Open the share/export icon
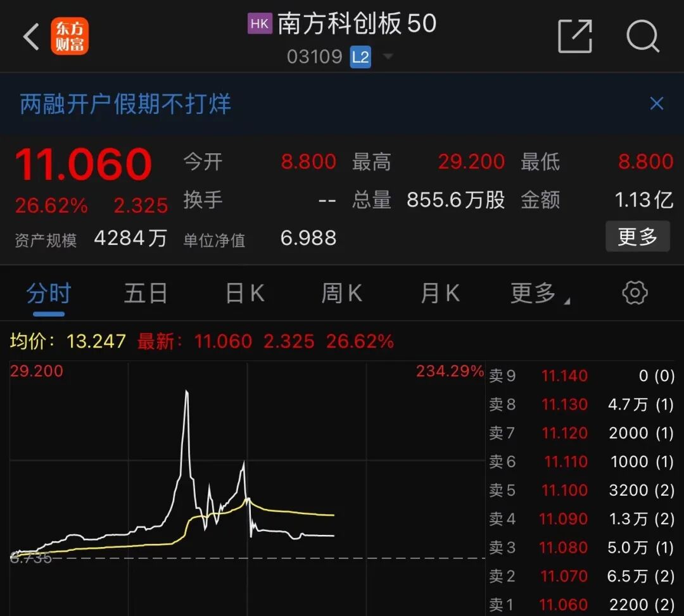Image resolution: width=684 pixels, height=616 pixels. [575, 36]
